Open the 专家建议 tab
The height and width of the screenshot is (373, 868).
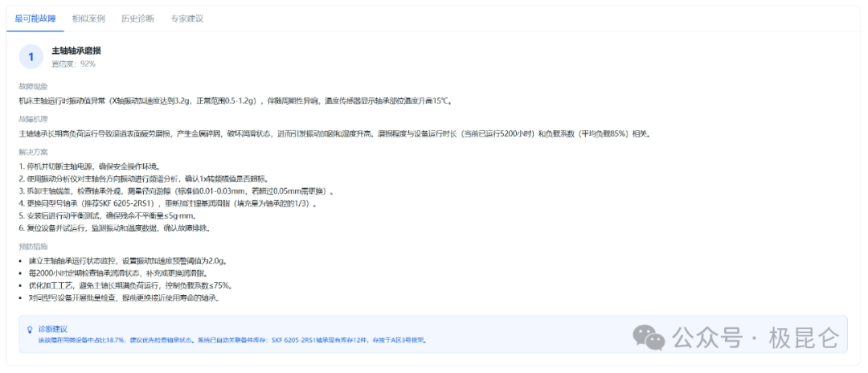(187, 18)
